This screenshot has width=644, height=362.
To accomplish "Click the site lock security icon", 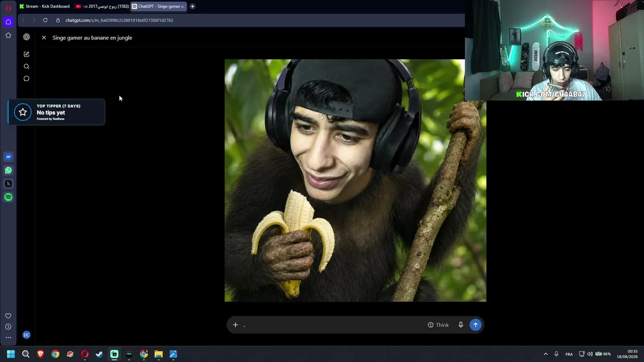I will pyautogui.click(x=58, y=20).
